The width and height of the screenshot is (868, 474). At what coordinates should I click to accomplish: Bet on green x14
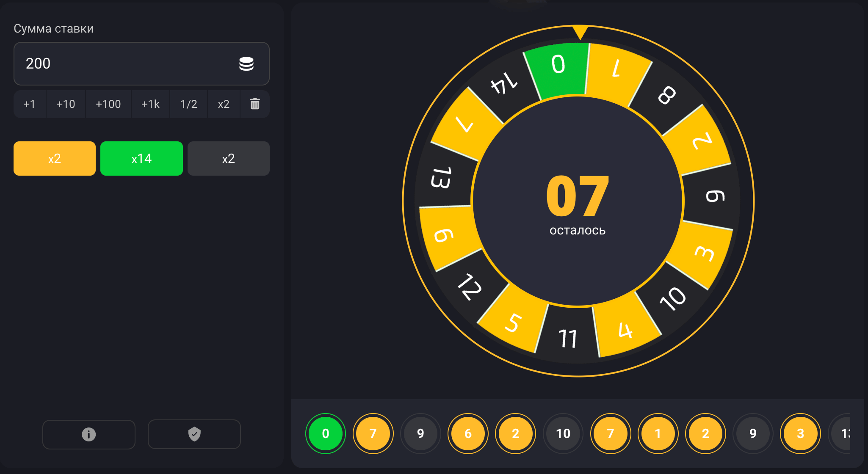coord(141,159)
